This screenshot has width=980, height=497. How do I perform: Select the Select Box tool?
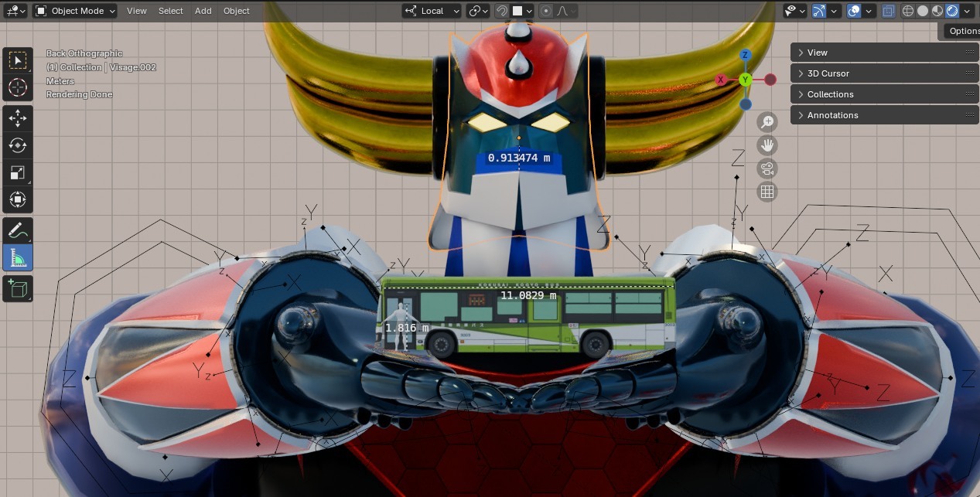(x=18, y=60)
